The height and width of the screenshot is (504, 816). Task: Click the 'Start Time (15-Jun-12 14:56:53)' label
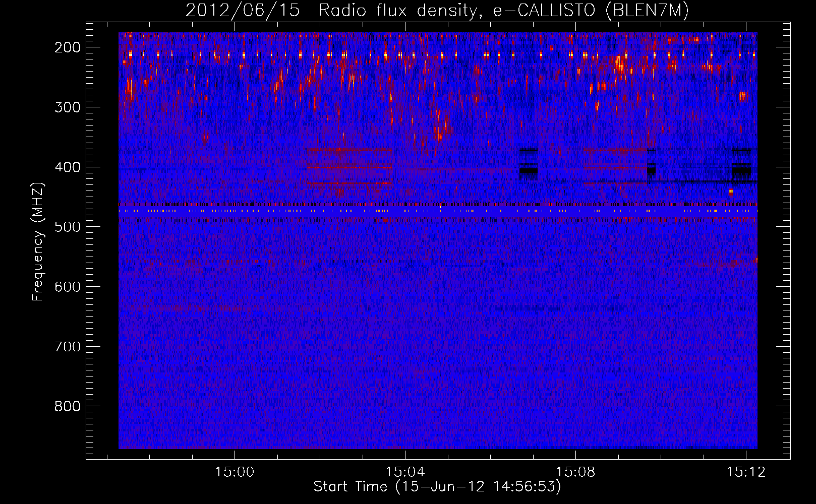click(x=437, y=487)
